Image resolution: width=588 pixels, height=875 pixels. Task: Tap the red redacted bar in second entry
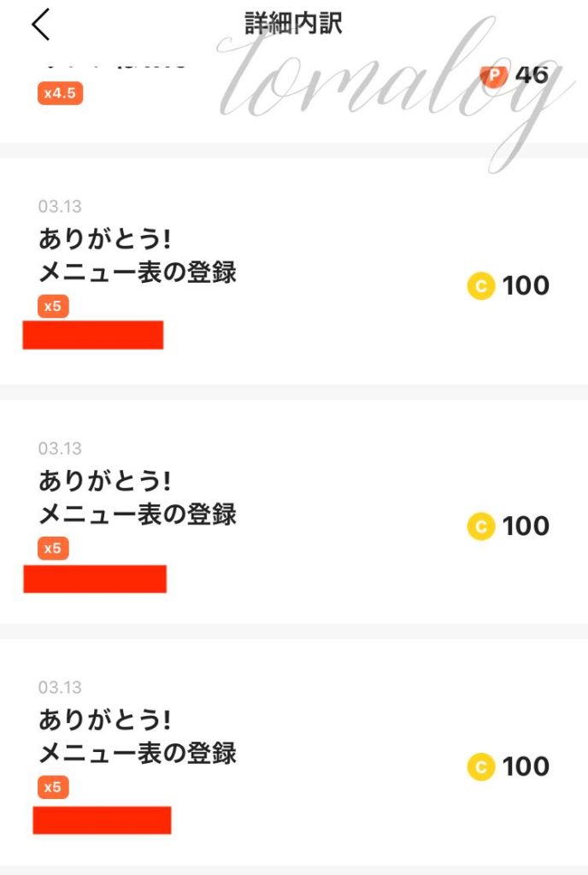[95, 578]
